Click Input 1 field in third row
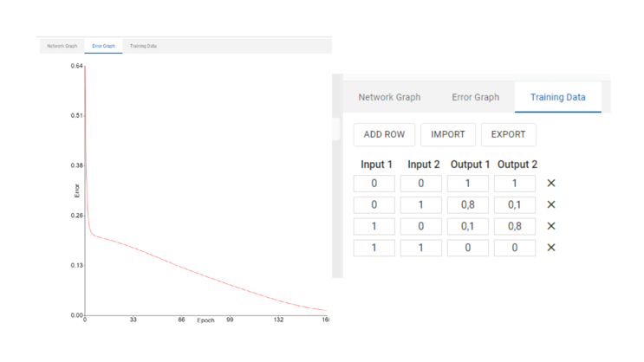This screenshot has width=644, height=362. 374,226
